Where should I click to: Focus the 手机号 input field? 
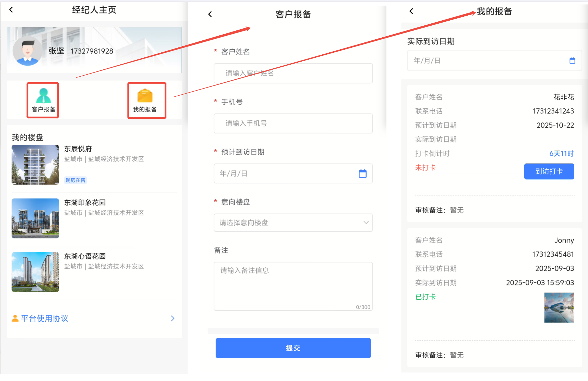pyautogui.click(x=293, y=123)
